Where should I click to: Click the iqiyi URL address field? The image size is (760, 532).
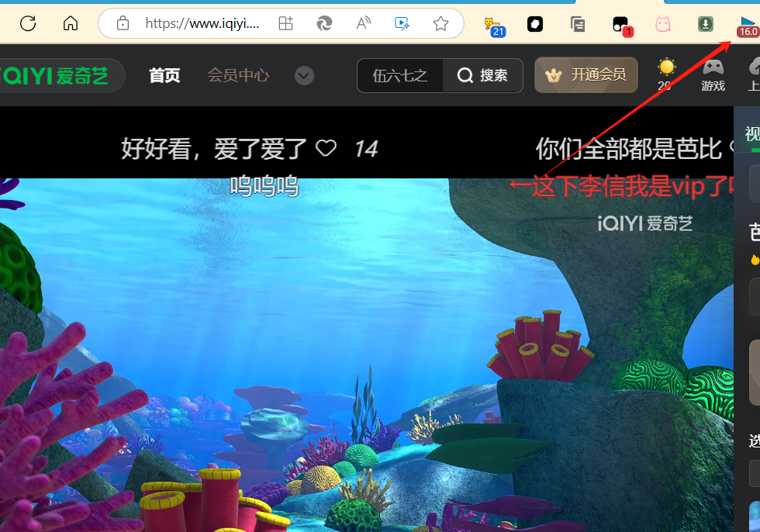click(202, 23)
